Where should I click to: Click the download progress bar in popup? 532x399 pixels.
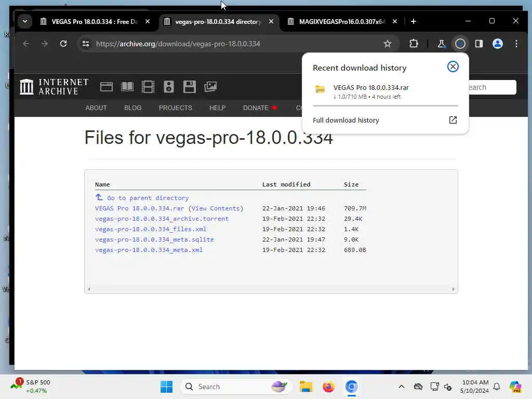pos(385,106)
